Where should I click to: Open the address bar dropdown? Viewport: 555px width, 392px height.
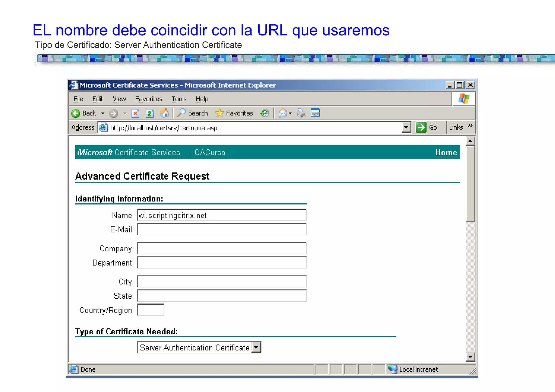tap(406, 127)
